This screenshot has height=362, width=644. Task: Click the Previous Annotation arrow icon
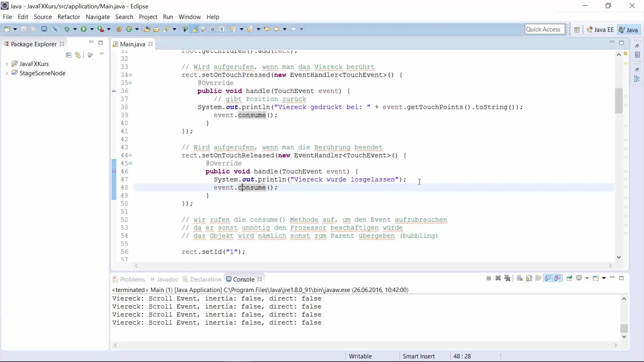pos(250,29)
